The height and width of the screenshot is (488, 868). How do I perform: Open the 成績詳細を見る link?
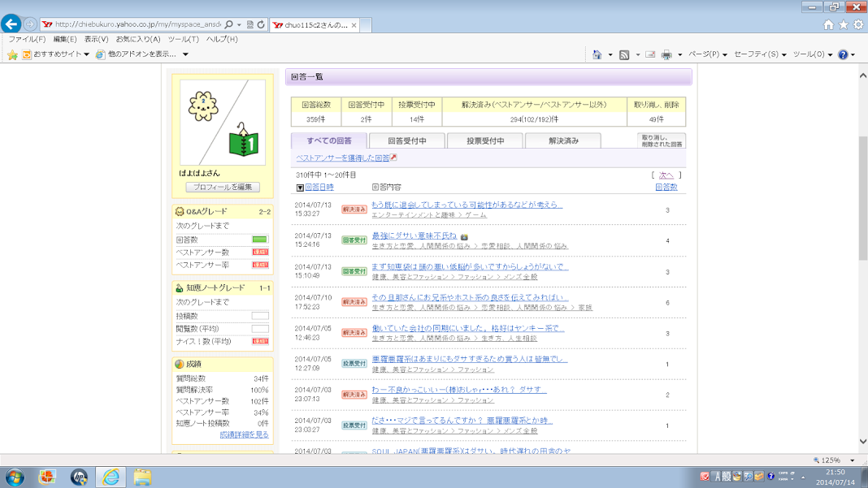(244, 434)
